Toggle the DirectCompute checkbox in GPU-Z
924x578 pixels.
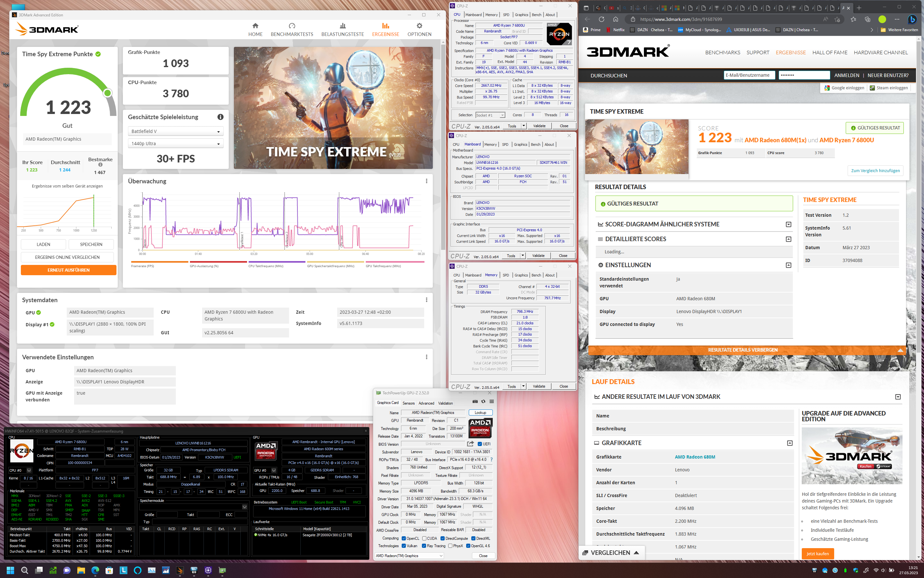[x=443, y=538]
